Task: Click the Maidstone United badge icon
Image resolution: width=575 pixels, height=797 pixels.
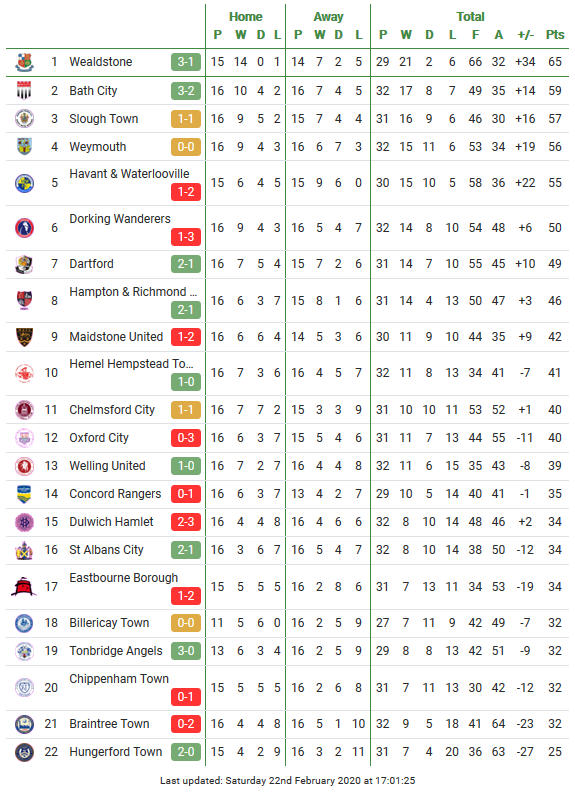Action: 24,337
